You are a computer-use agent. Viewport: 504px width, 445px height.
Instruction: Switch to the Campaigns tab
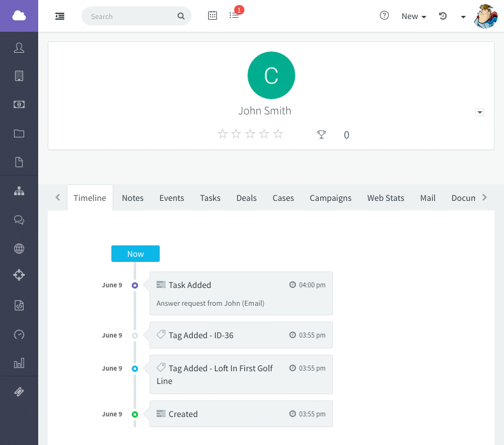point(330,198)
